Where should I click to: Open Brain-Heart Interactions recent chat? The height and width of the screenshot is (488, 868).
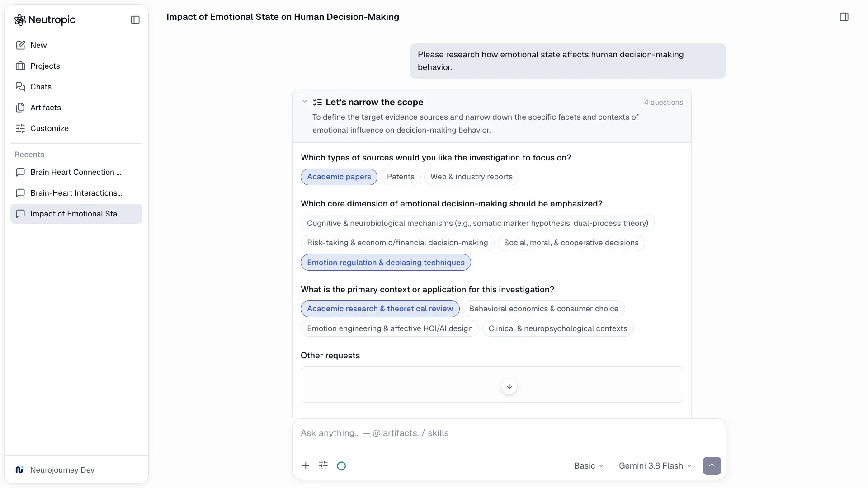[x=76, y=193]
